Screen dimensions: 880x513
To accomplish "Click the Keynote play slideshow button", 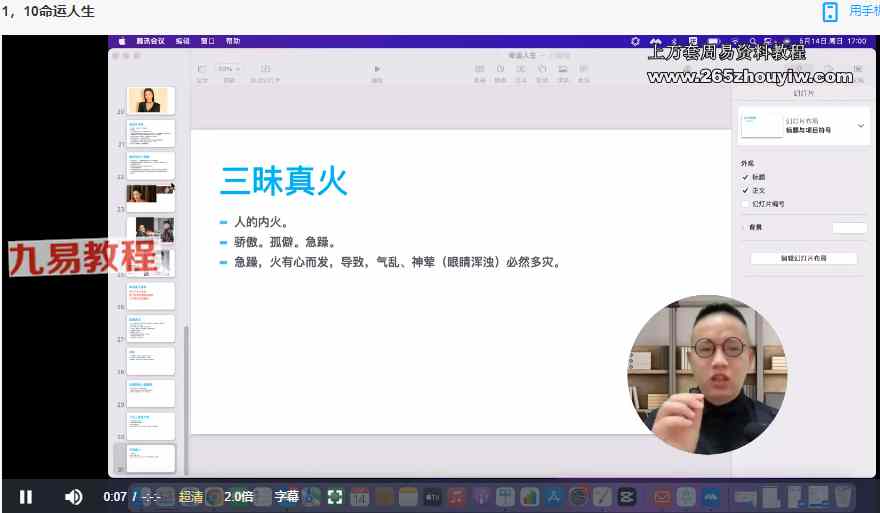I will (x=377, y=69).
